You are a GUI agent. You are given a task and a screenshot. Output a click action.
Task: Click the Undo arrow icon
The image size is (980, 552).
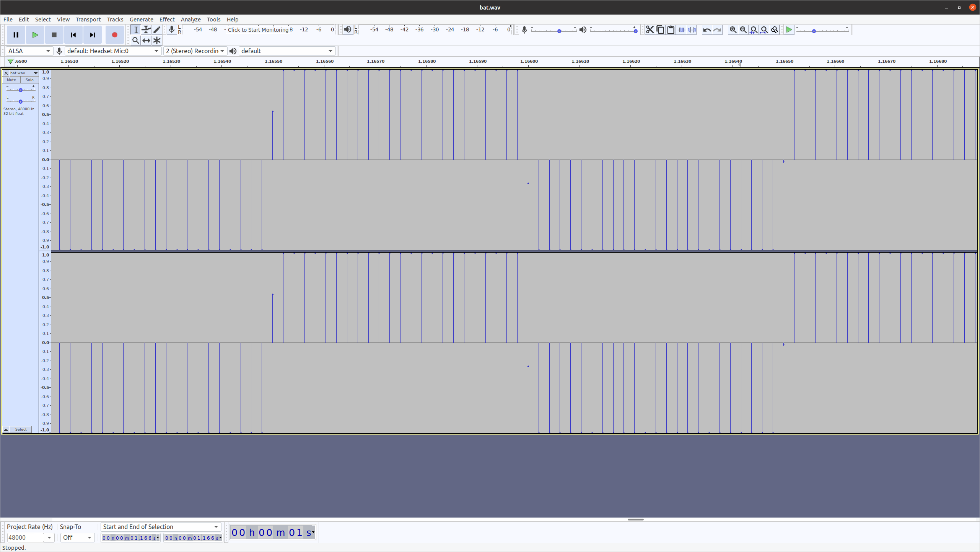click(x=707, y=30)
